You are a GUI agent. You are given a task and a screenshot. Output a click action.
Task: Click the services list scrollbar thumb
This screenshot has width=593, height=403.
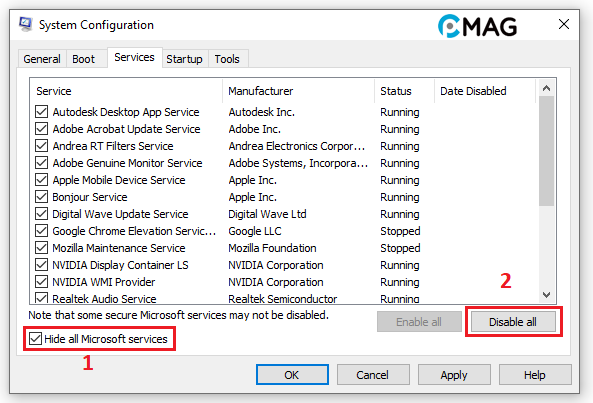[x=546, y=151]
